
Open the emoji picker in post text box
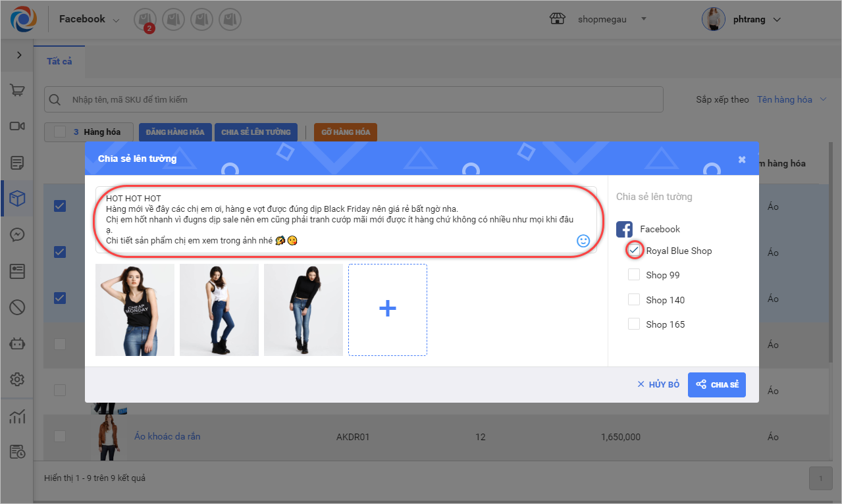click(x=583, y=241)
